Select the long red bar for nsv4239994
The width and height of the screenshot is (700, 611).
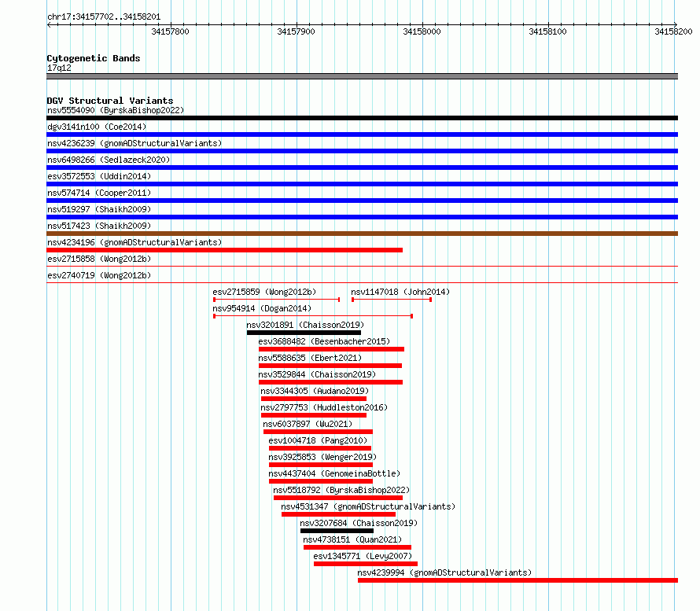tap(518, 580)
